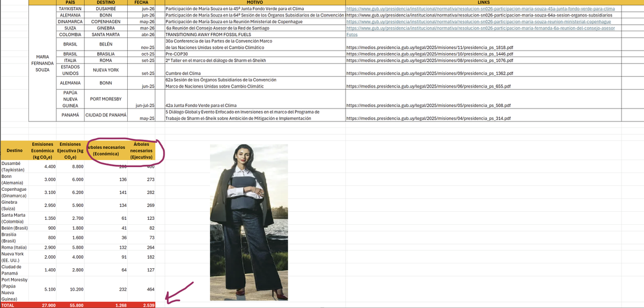Viewport: 644px width, 308px height.
Task: Select the abr-26 date cell
Action: 142,34
